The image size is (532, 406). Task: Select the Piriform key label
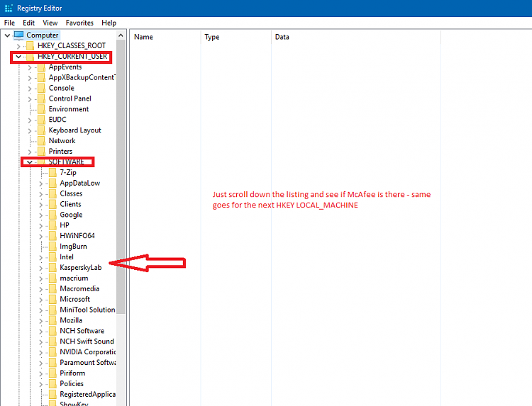click(x=72, y=373)
